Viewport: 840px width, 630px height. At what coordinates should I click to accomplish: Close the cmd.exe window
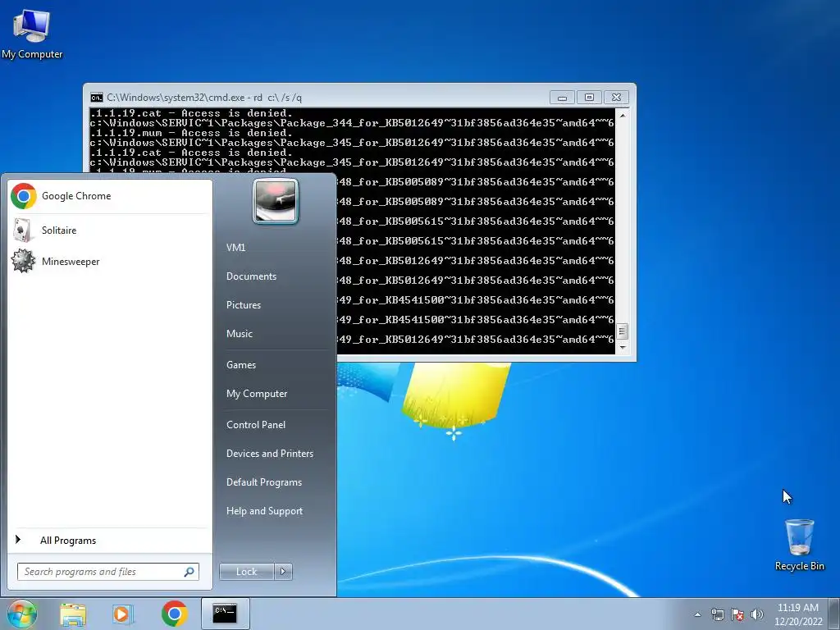pos(616,98)
